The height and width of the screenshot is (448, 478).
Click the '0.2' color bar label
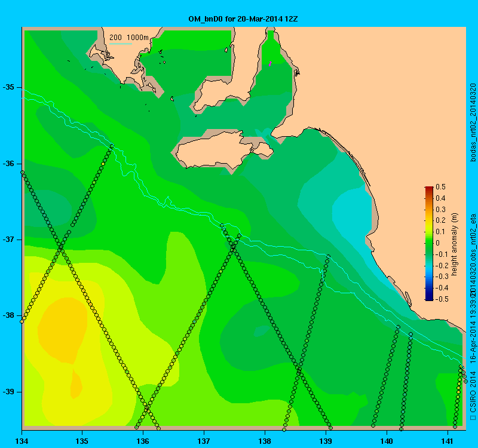tap(440, 220)
